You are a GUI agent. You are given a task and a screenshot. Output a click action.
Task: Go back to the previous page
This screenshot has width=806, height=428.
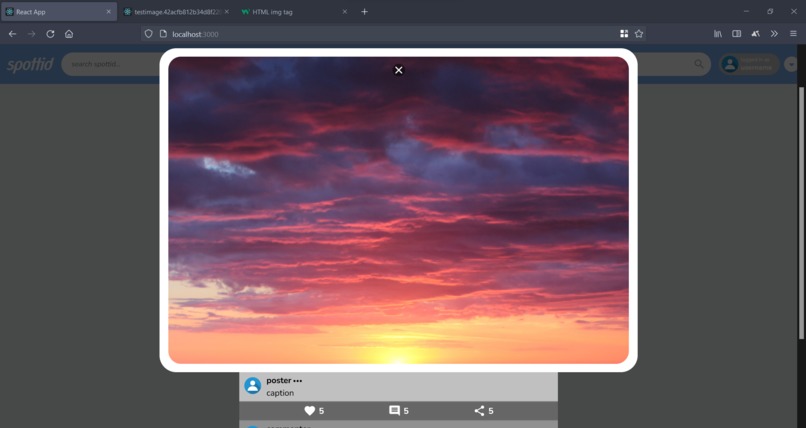pyautogui.click(x=12, y=34)
